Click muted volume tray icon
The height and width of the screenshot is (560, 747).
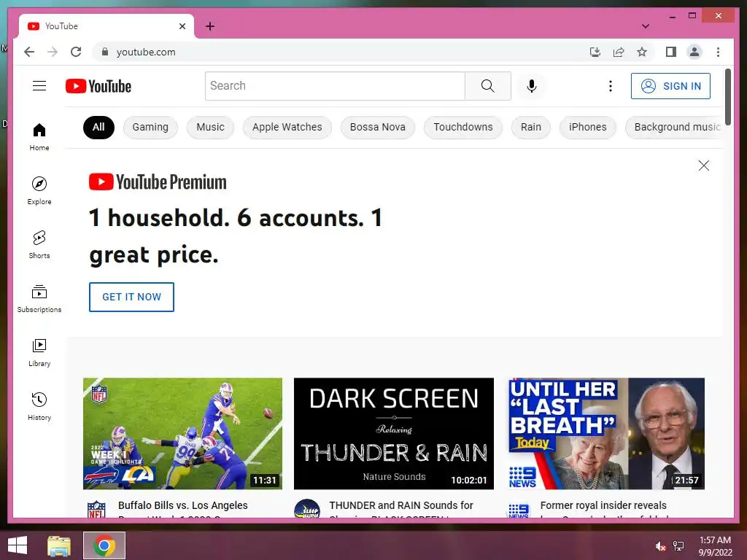pos(660,546)
